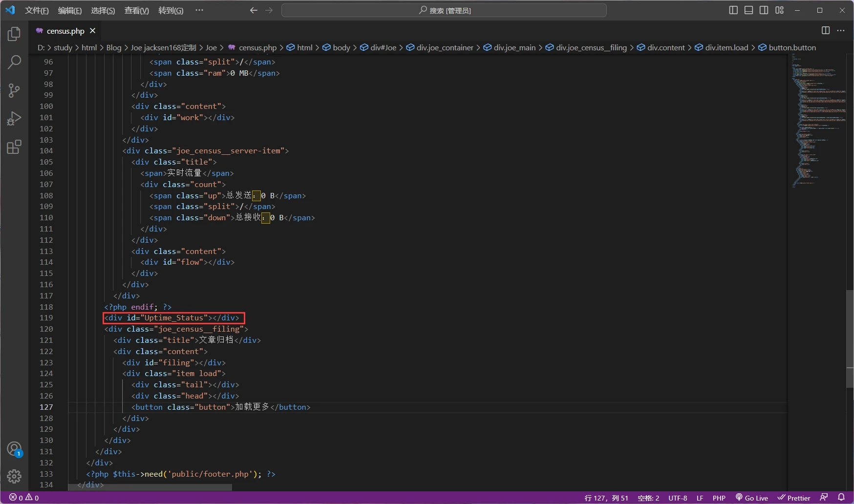Viewport: 854px width, 504px height.
Task: Toggle the secondary side bar layout icon
Action: (x=764, y=10)
